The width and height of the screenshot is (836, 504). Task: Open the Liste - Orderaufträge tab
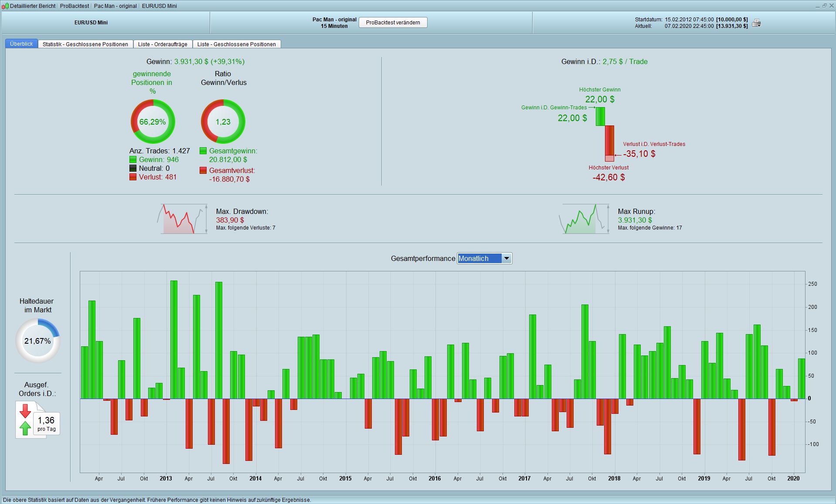click(163, 44)
